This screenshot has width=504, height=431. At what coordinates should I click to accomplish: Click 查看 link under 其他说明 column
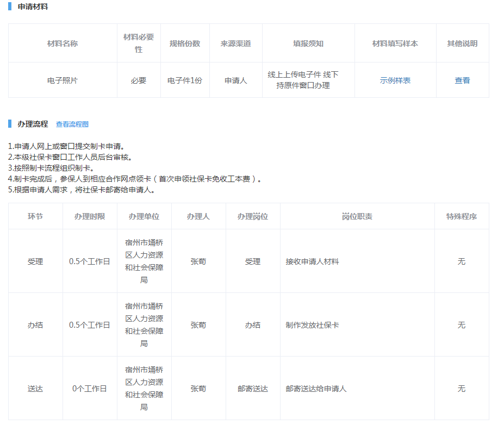click(x=462, y=80)
